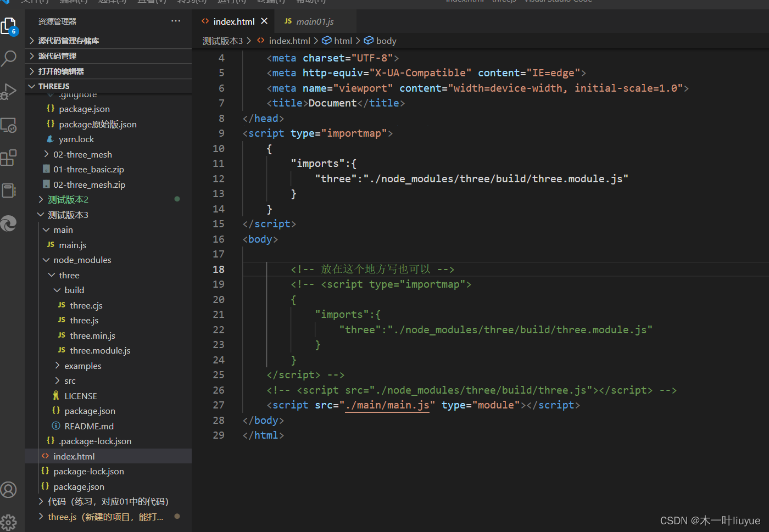769x532 pixels.
Task: Open the .package-lock.json file
Action: 108,441
